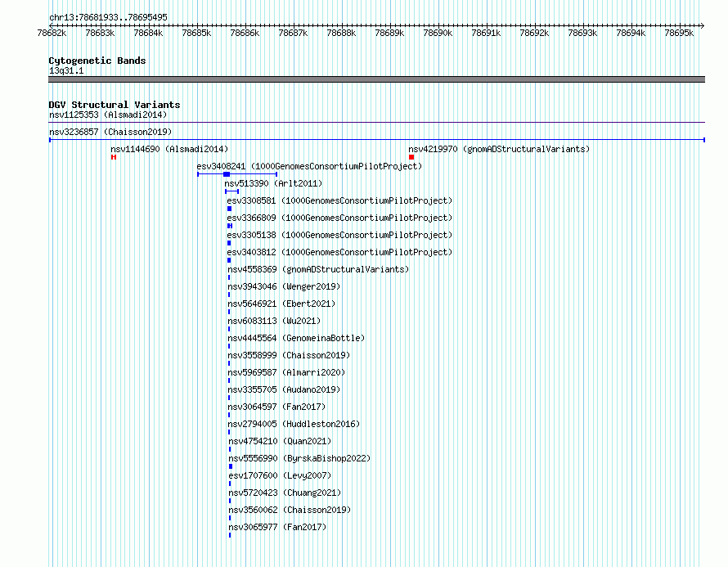Click the 13q31.1 cytogenetic band bar

pos(376,79)
